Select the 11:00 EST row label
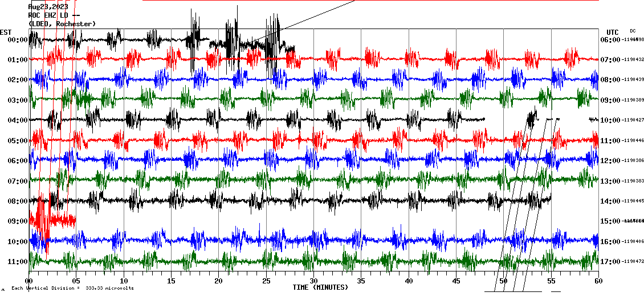The width and height of the screenshot is (644, 296). pyautogui.click(x=14, y=262)
